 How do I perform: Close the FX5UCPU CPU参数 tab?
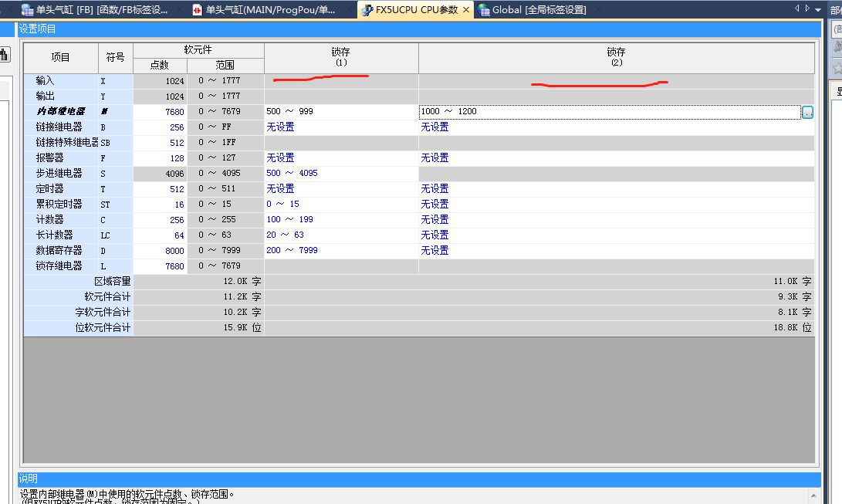[465, 10]
